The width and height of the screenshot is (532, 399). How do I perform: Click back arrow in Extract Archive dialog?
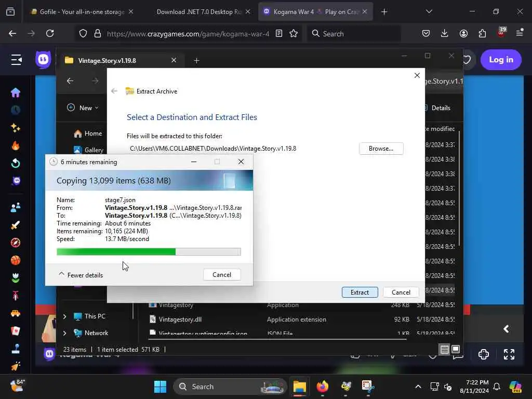[114, 91]
